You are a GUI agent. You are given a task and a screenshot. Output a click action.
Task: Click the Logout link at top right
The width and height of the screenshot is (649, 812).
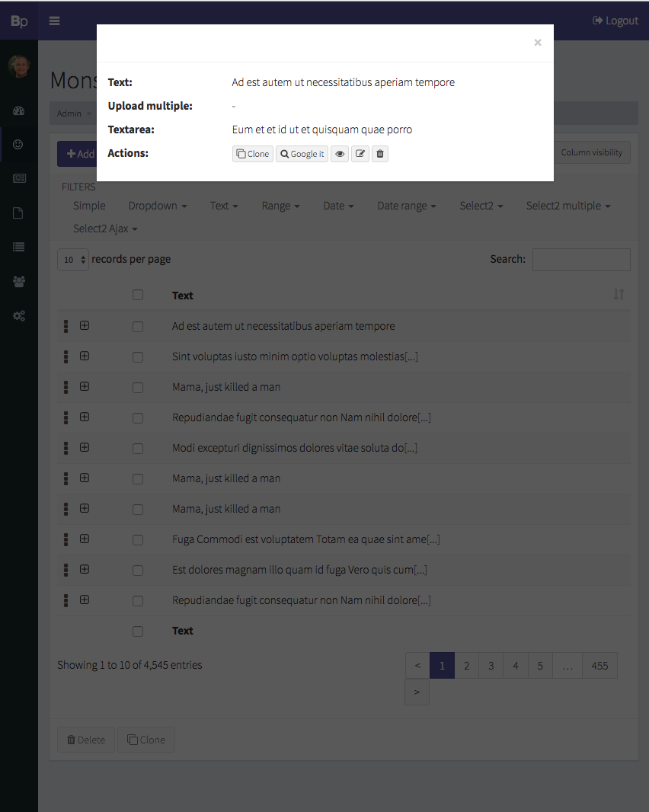pyautogui.click(x=615, y=21)
